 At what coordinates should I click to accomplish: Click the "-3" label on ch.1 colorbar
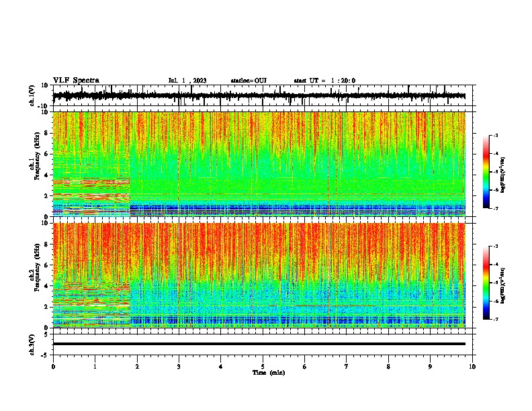[496, 136]
